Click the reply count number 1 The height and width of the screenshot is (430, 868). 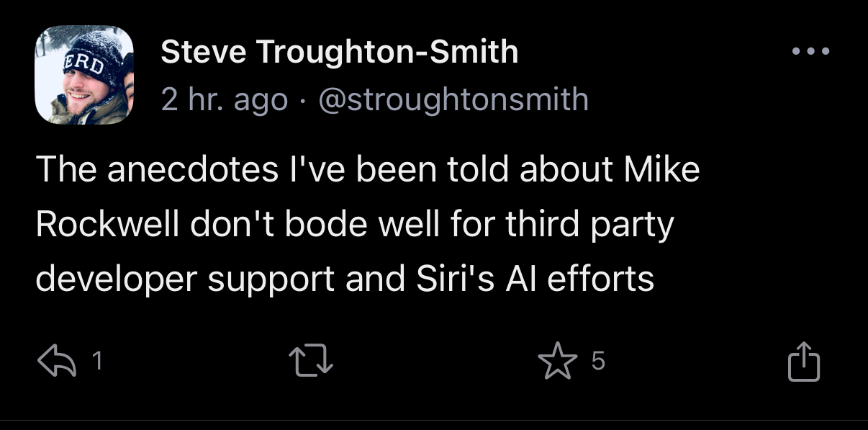point(99,362)
